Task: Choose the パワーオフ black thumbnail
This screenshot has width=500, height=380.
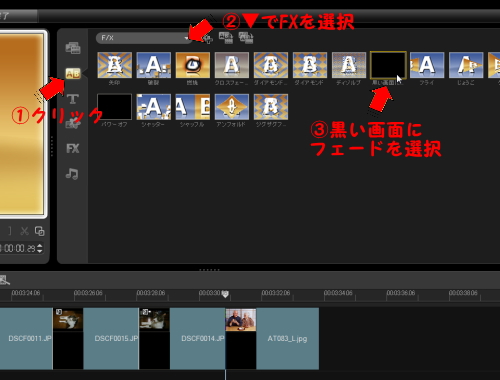Action: click(x=114, y=107)
